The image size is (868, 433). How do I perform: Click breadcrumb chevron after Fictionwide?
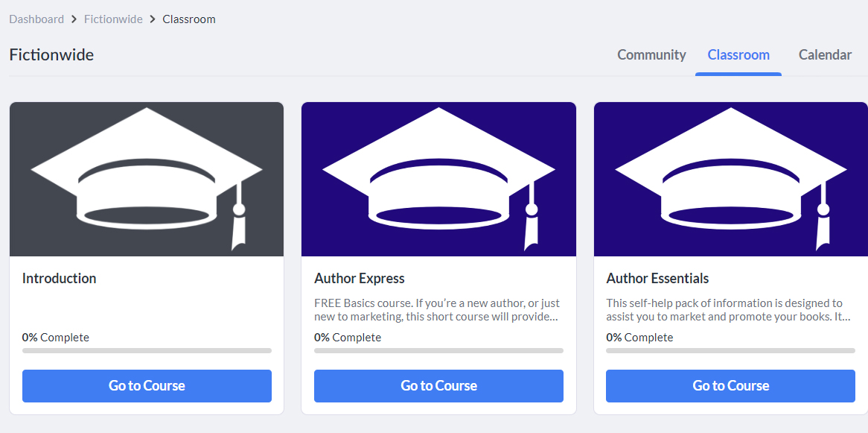point(153,19)
